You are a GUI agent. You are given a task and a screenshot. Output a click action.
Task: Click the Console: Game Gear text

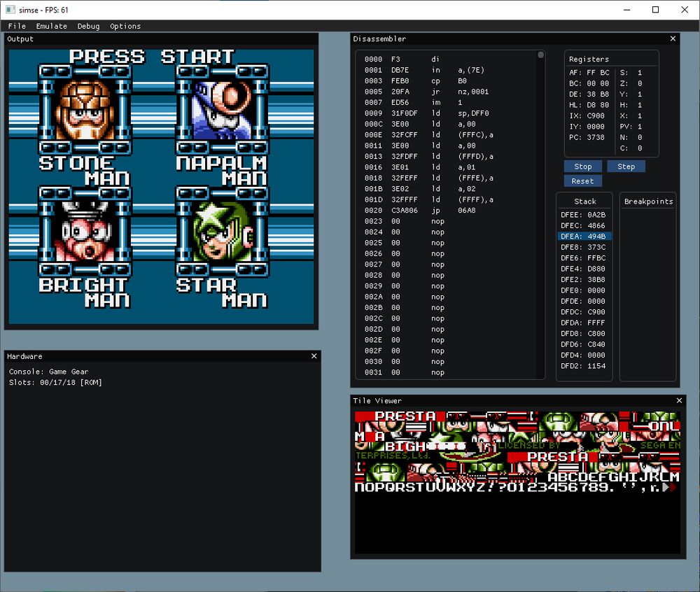(49, 372)
